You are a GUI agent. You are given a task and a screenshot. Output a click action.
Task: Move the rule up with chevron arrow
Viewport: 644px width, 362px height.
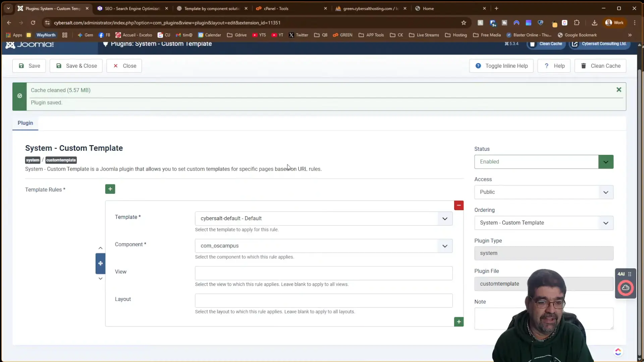click(100, 248)
